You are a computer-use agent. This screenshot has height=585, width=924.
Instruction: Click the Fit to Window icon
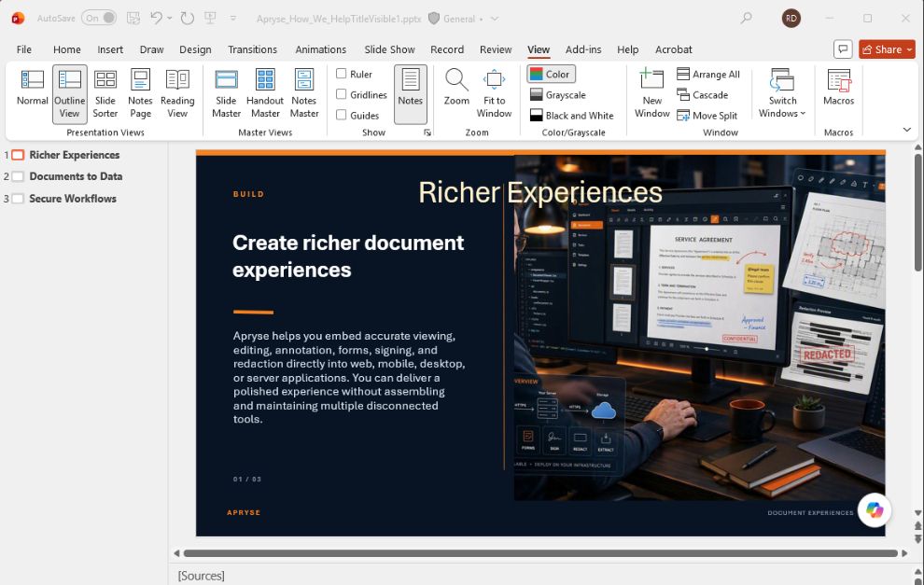point(494,80)
